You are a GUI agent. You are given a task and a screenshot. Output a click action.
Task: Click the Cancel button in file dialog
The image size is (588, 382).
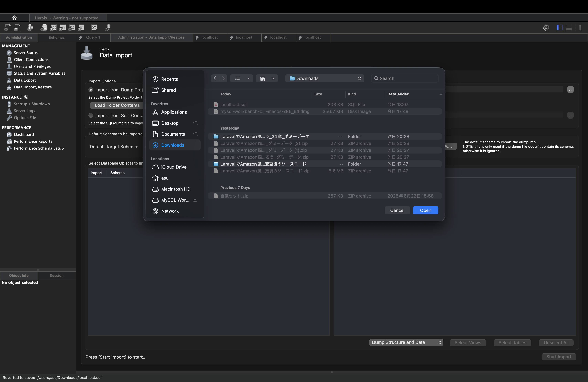(x=397, y=210)
